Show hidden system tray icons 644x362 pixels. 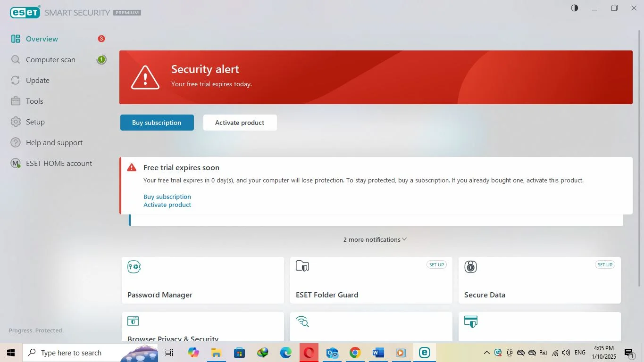(x=487, y=353)
